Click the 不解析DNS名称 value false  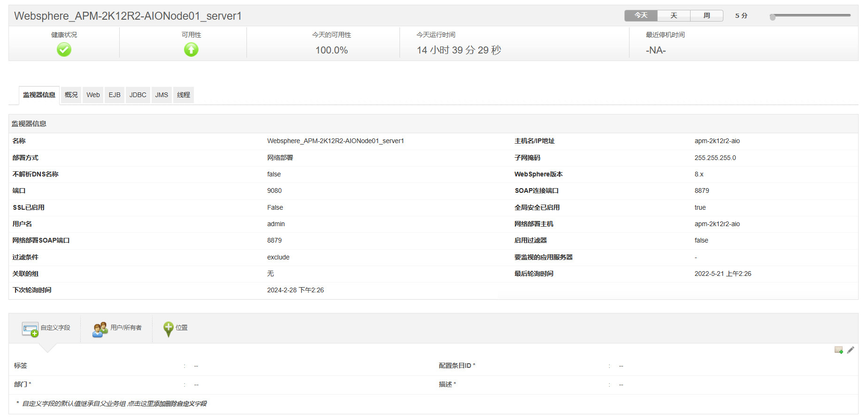click(x=274, y=174)
